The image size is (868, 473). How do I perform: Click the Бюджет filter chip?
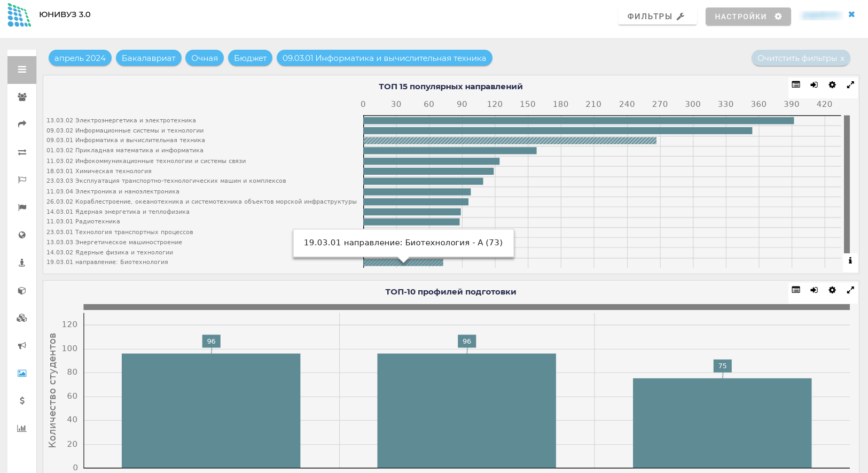(250, 58)
